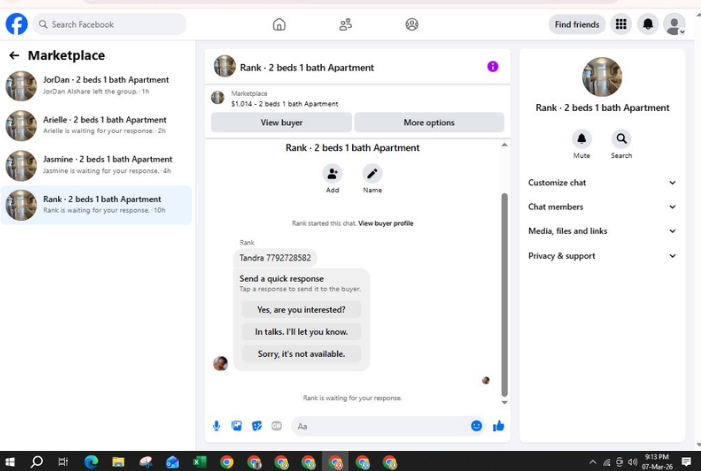Viewport: 701px width, 471px height.
Task: Open taskbar clock showing 9:13 PM
Action: pyautogui.click(x=657, y=462)
